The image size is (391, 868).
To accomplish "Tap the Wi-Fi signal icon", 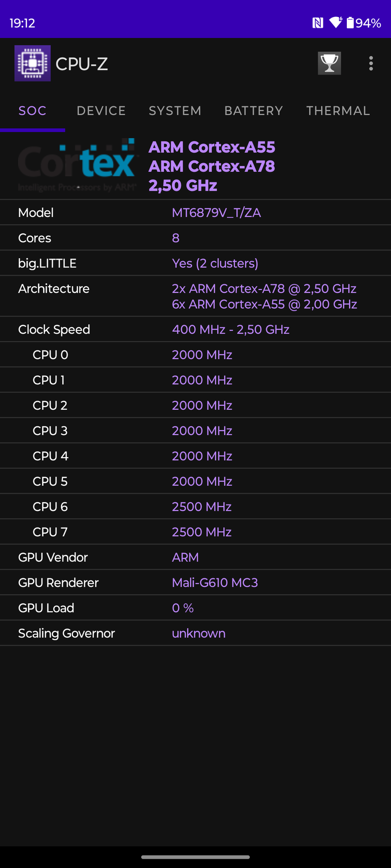I will point(336,23).
